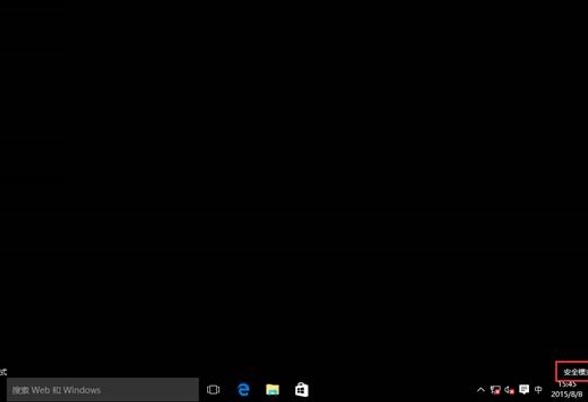
Task: Open the volume control tray icon
Action: (x=509, y=390)
